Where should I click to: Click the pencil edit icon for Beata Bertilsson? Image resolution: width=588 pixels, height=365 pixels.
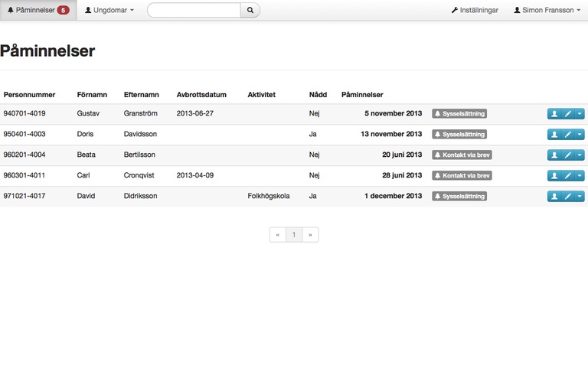[x=567, y=155]
